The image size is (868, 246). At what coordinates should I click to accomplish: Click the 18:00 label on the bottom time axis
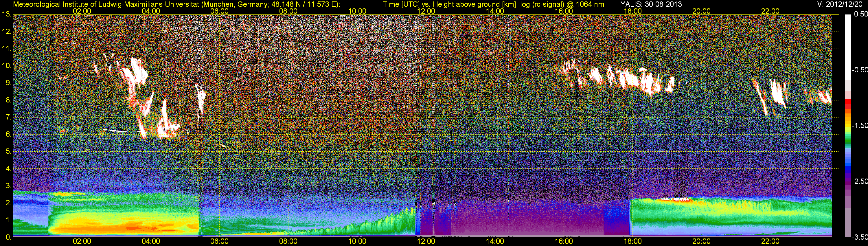[x=632, y=241]
